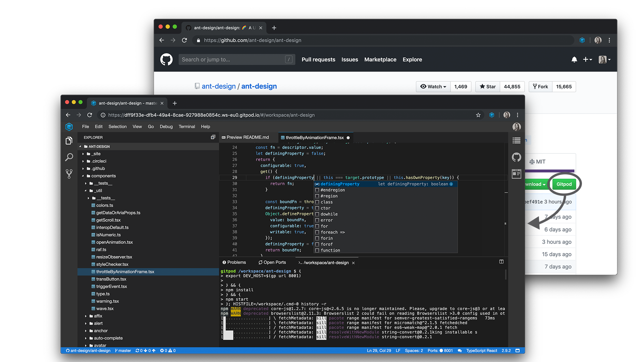Maximize the bottom terminal panel icon

501,262
